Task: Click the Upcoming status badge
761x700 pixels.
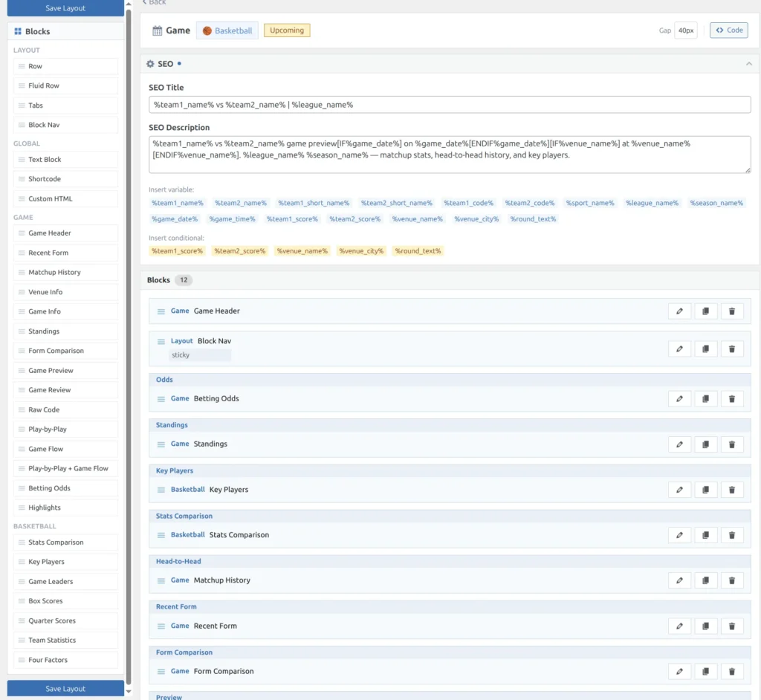Action: 287,30
